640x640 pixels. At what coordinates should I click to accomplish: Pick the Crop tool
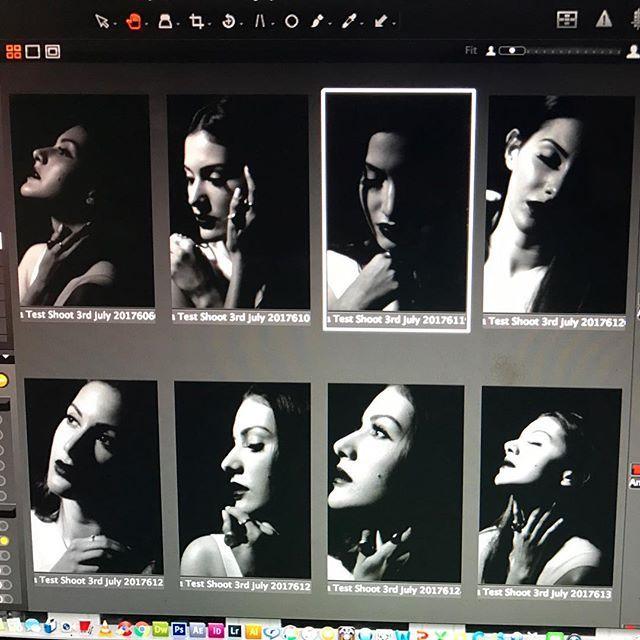pos(197,21)
